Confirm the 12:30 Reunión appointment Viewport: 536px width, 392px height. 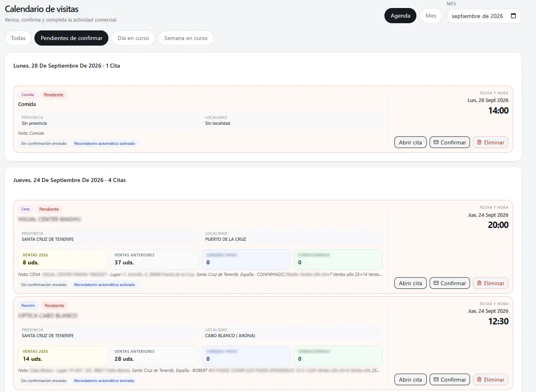pos(450,380)
